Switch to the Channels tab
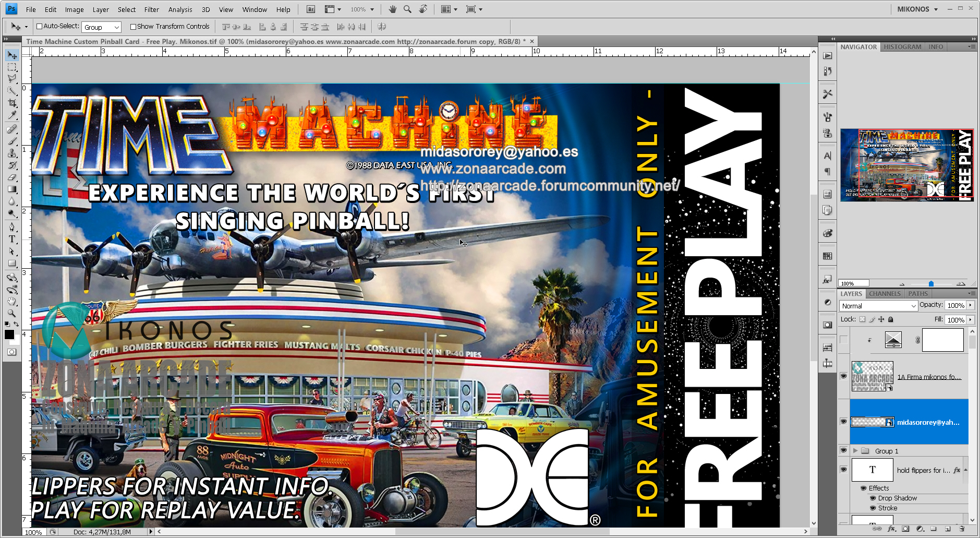Image resolution: width=980 pixels, height=538 pixels. [x=885, y=294]
